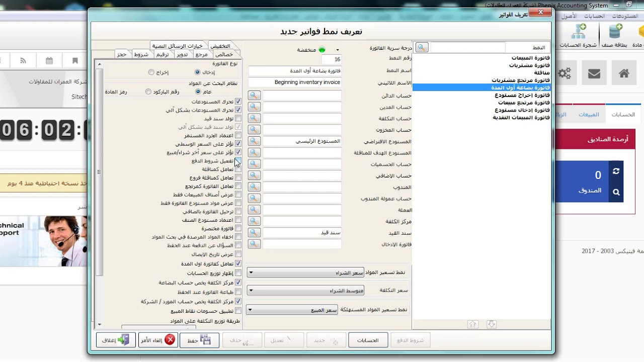644x362 pixels.
Task: Toggle تؤثر على السعر الوسطي checkbox
Action: tap(238, 144)
